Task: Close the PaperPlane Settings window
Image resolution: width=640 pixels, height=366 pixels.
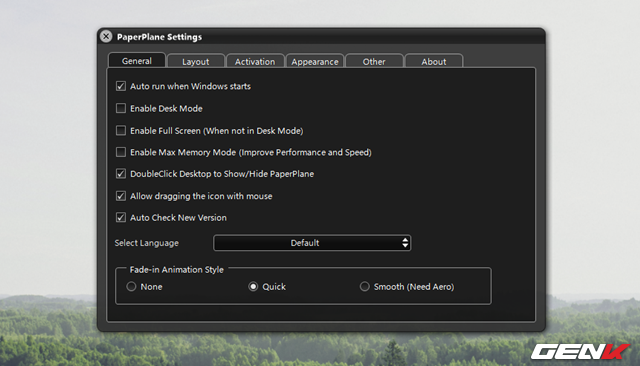Action: pyautogui.click(x=106, y=36)
